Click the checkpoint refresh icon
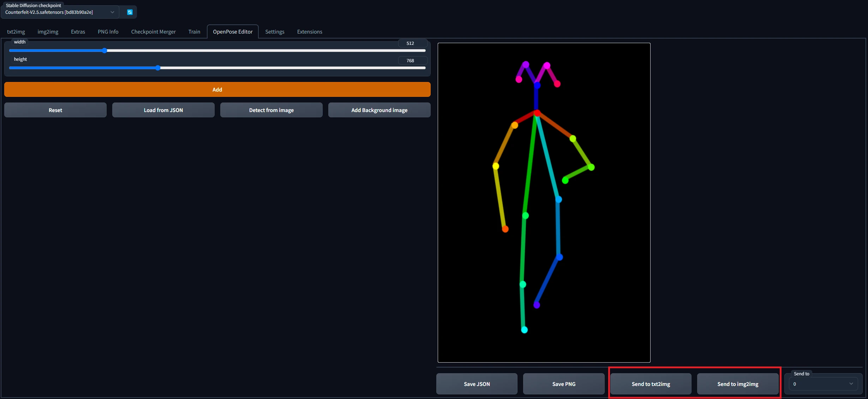Screen dimensions: 868x399 tap(130, 12)
